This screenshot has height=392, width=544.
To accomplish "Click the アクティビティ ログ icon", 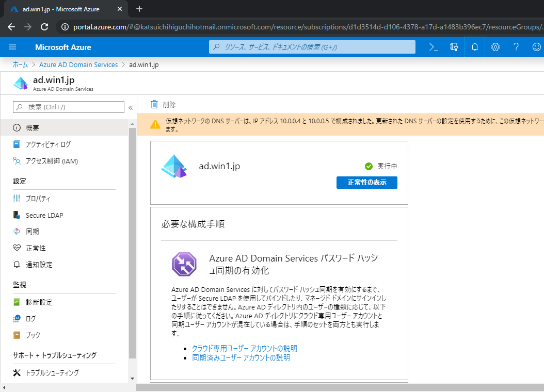I will [x=17, y=144].
